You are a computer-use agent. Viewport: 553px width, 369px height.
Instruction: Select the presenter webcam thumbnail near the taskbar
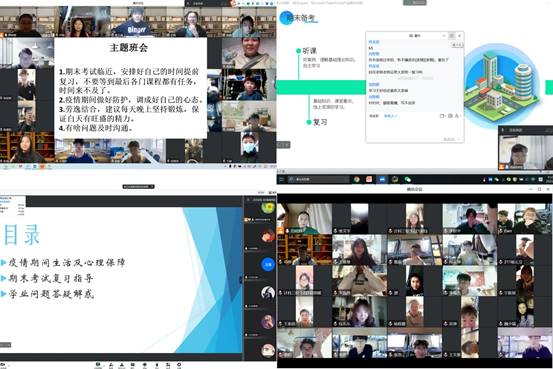(525, 152)
